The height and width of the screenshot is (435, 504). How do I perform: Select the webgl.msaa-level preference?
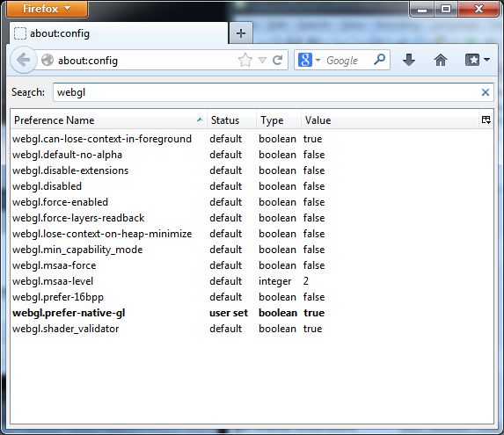point(252,281)
